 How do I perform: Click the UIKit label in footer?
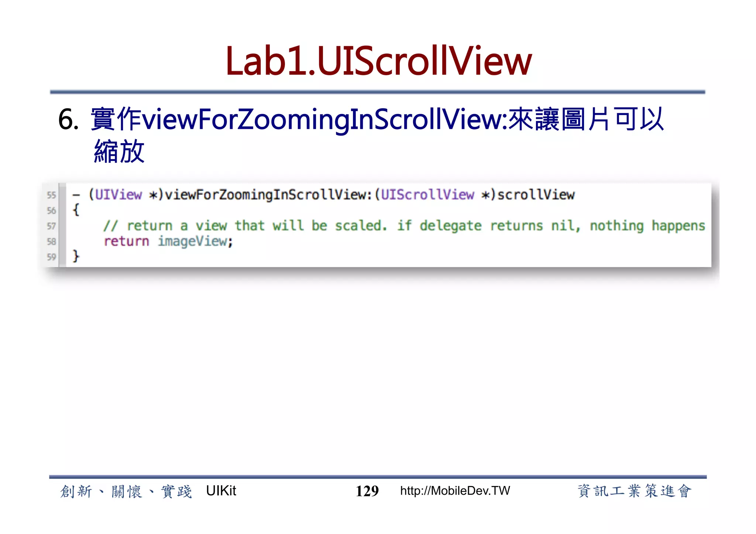(221, 491)
